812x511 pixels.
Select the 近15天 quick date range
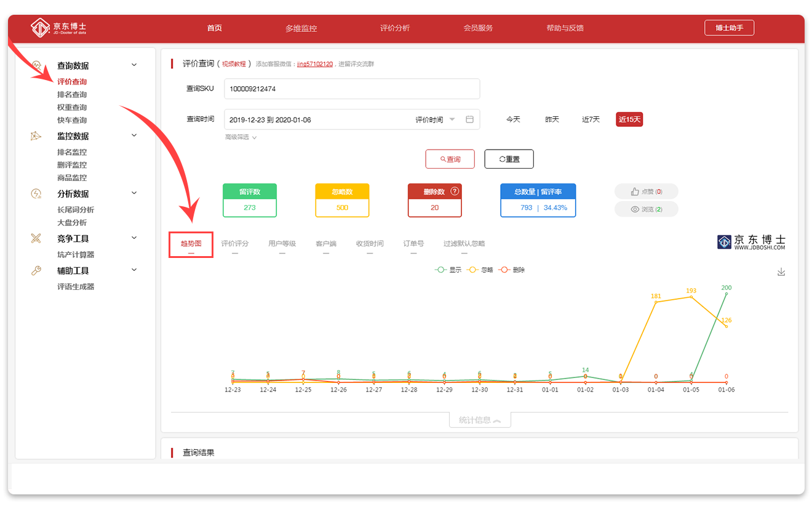coord(629,119)
